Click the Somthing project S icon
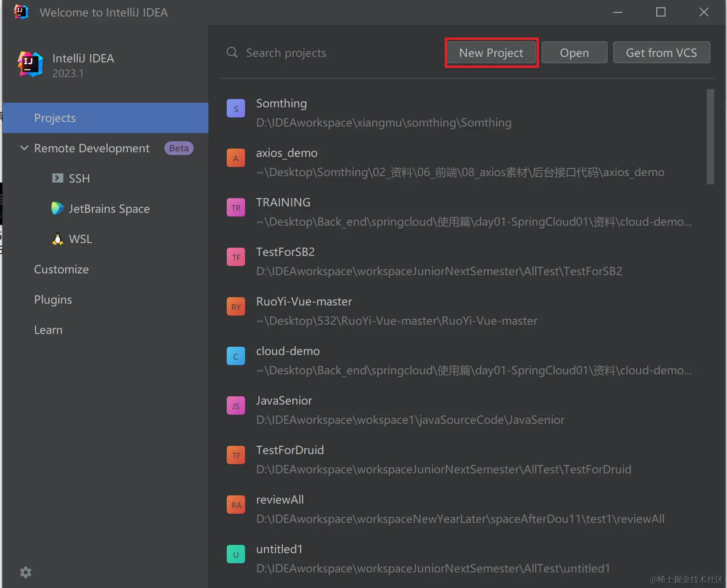 (x=236, y=108)
